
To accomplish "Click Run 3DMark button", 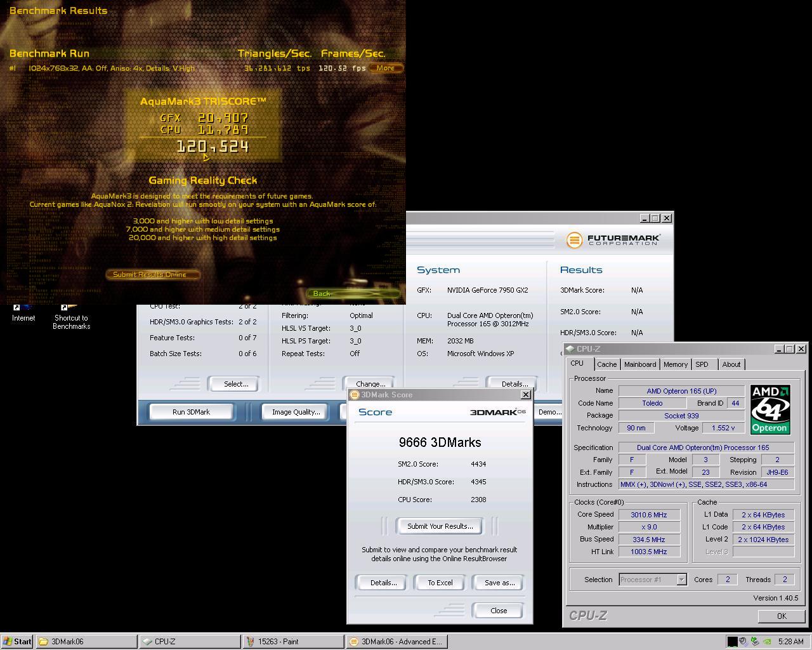I will coord(191,412).
